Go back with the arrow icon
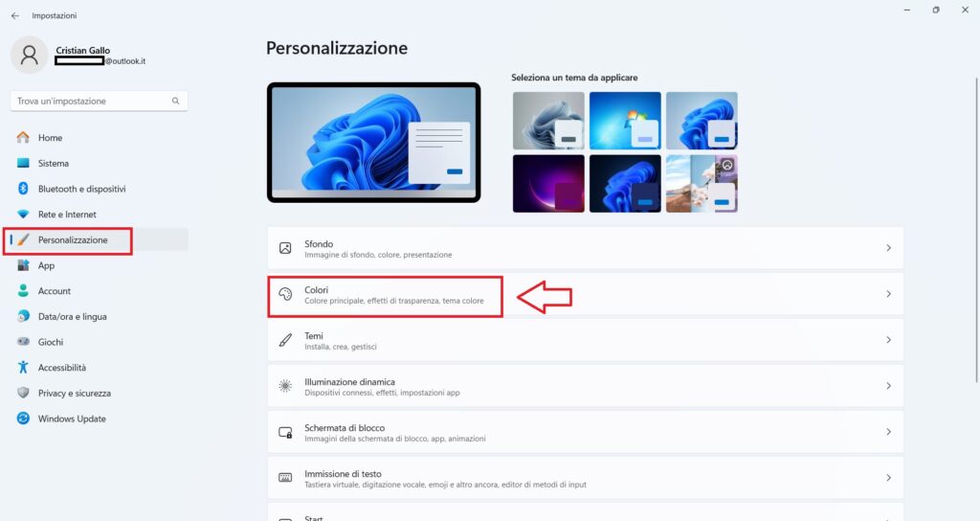 click(15, 15)
